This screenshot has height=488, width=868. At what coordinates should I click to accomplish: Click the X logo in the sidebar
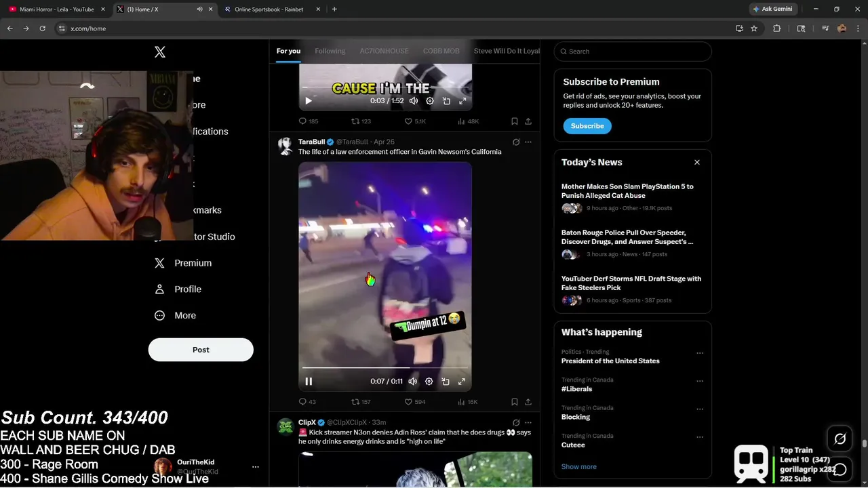coord(160,52)
